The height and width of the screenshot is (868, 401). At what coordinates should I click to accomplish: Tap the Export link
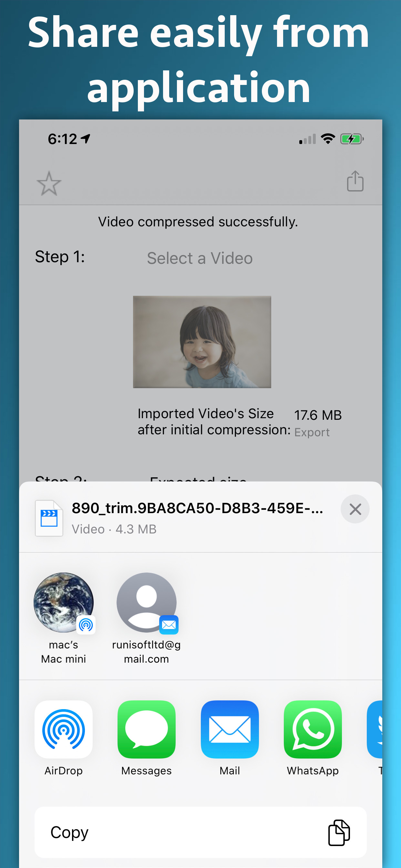point(312,432)
